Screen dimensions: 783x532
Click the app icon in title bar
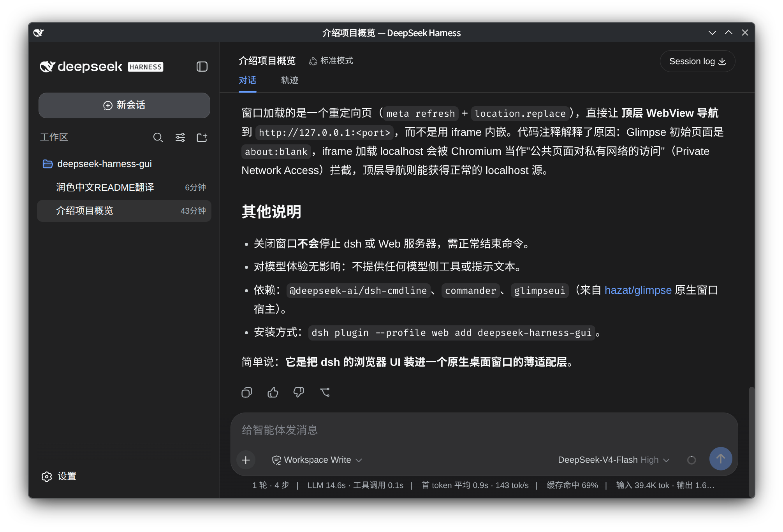[x=39, y=33]
